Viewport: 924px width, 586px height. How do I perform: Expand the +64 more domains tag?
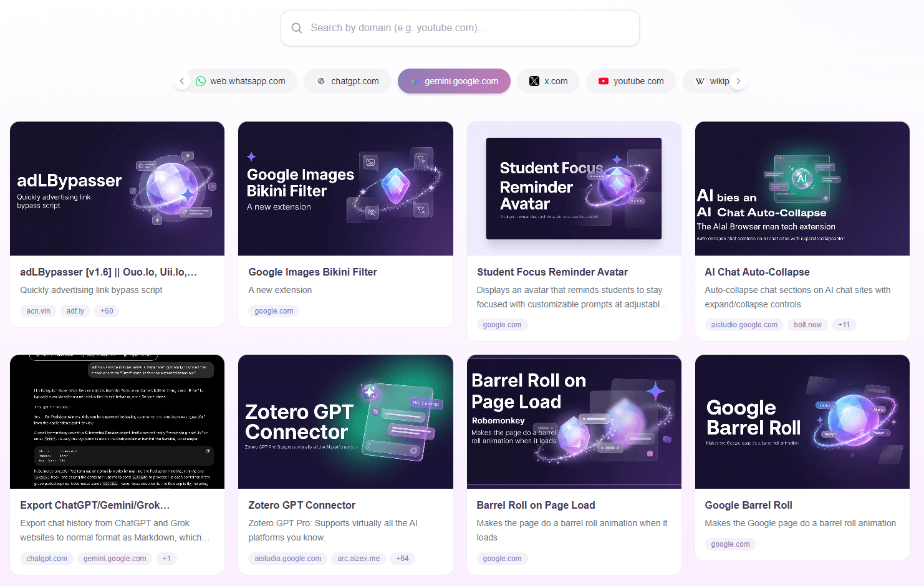(402, 559)
